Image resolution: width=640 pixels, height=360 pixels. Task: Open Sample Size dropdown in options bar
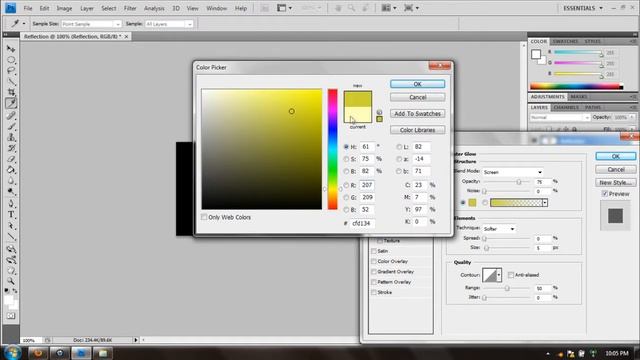pyautogui.click(x=91, y=24)
